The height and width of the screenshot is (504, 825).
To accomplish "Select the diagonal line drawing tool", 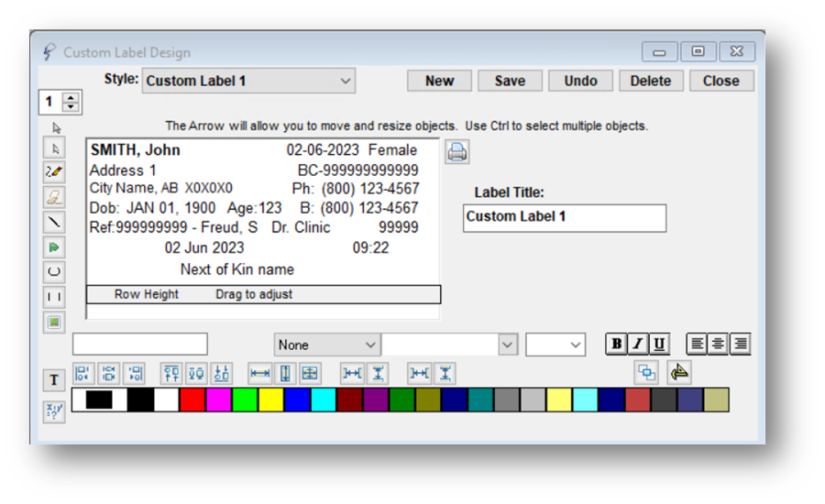I will tap(55, 222).
